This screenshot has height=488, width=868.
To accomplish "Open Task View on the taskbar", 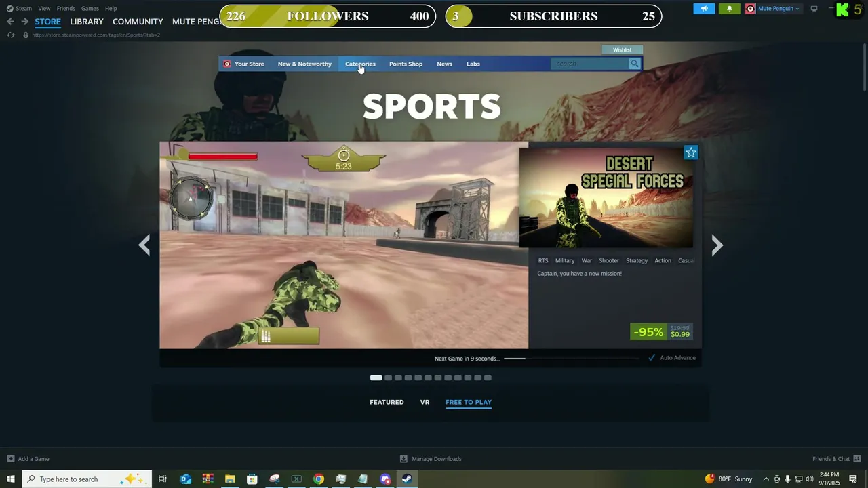I will coord(163,479).
